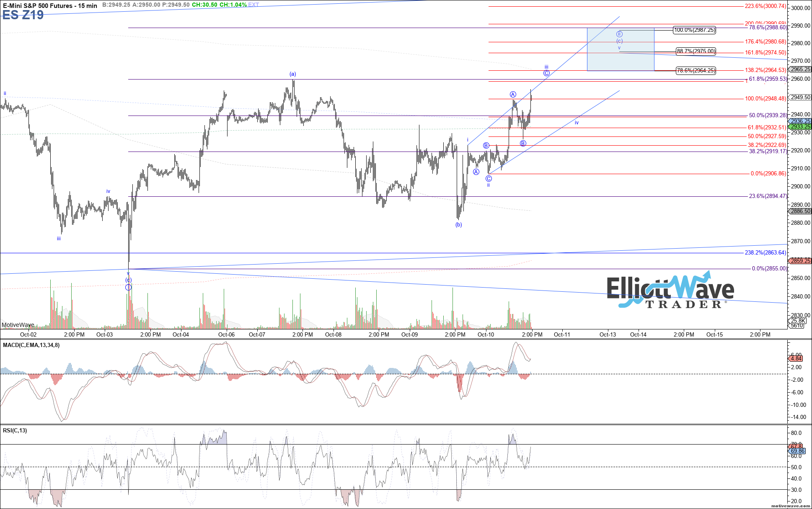Click the 3000.00 tick on price axis

801,8
